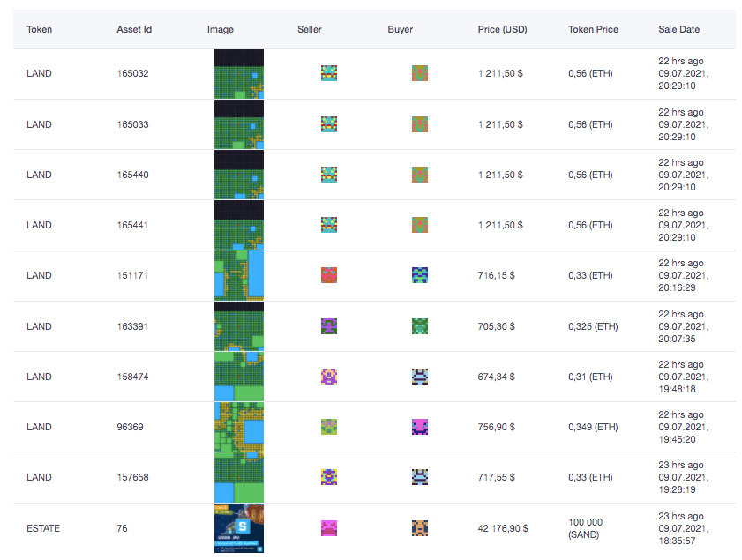Select the purple seller avatar for asset 163391
The image size is (742, 560).
[x=329, y=326]
